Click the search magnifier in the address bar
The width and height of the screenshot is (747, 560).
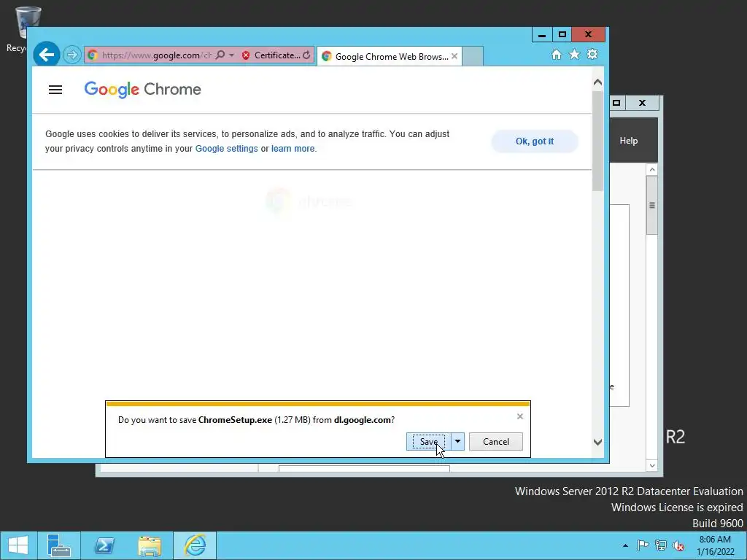pos(220,55)
